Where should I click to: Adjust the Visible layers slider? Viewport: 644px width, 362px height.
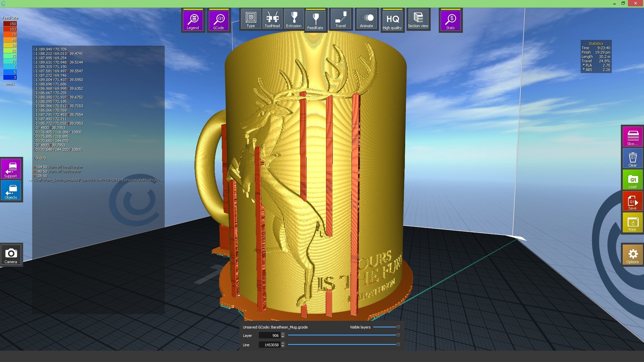[x=398, y=327]
